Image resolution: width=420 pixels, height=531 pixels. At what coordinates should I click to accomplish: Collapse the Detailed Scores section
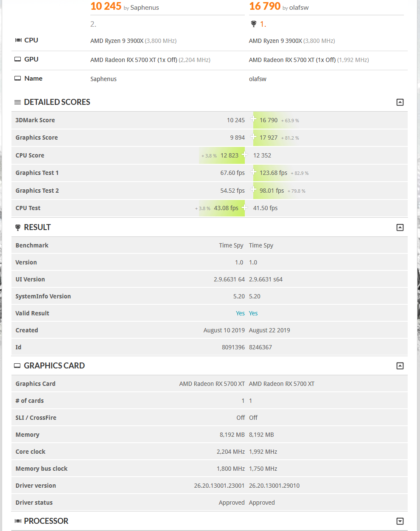pyautogui.click(x=400, y=102)
